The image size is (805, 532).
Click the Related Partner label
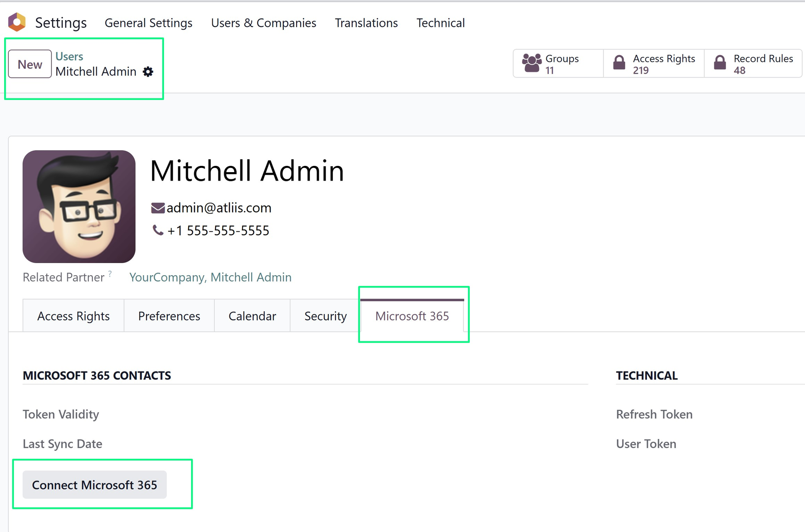click(x=63, y=277)
